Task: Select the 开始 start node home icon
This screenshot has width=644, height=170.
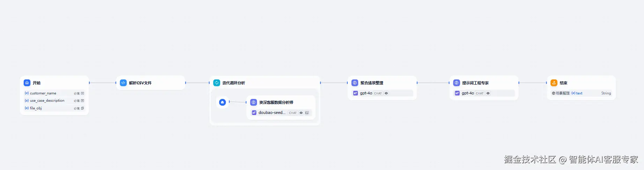Action: [27, 83]
